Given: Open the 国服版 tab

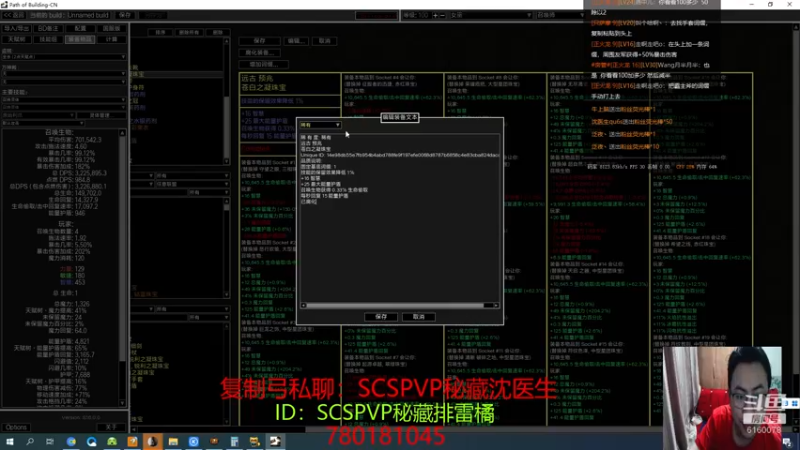Looking at the screenshot, I should [111, 29].
